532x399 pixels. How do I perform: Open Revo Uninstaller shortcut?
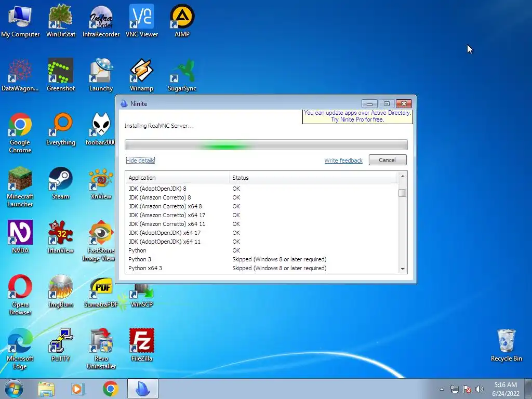[x=101, y=349]
